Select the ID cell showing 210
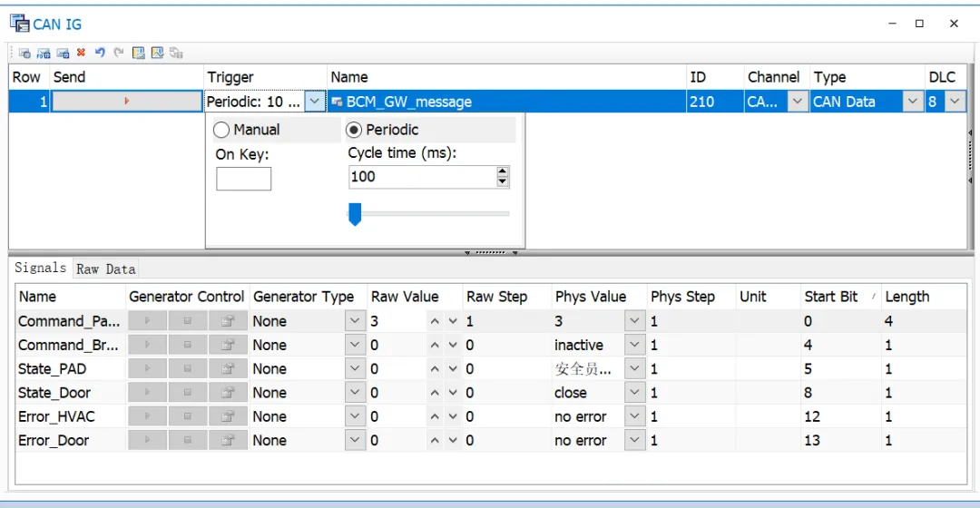 715,102
